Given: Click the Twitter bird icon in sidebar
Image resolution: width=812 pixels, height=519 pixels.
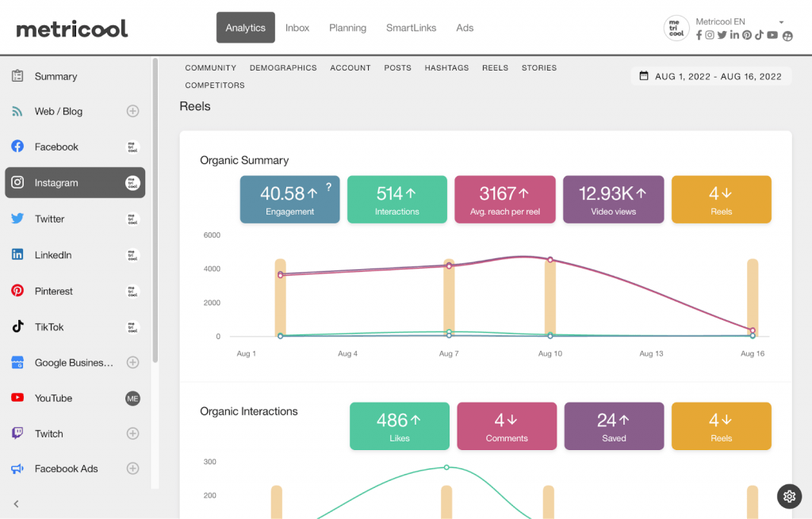Looking at the screenshot, I should 17,219.
